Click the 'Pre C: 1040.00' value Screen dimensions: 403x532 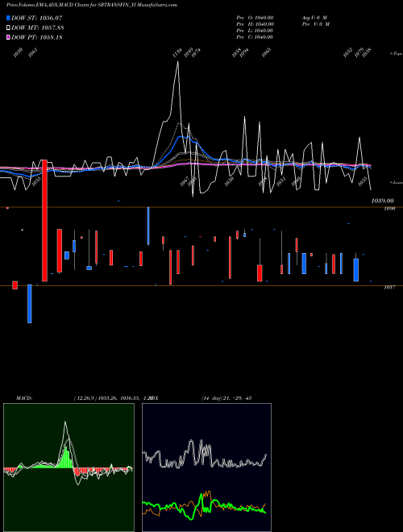pyautogui.click(x=255, y=37)
